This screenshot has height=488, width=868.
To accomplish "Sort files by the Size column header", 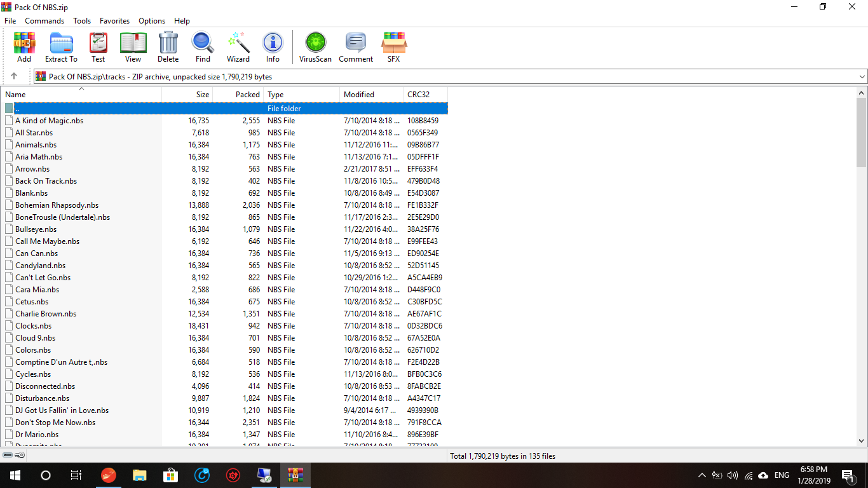I will point(187,95).
